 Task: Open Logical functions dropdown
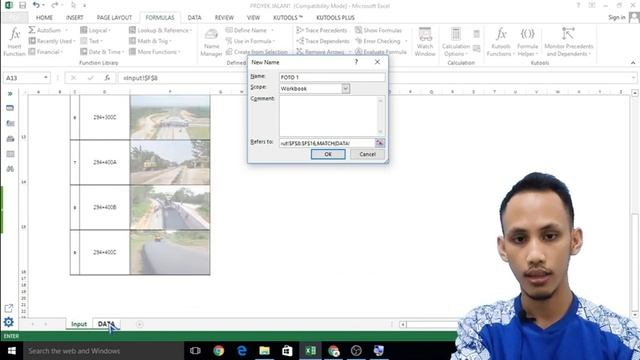click(x=95, y=30)
